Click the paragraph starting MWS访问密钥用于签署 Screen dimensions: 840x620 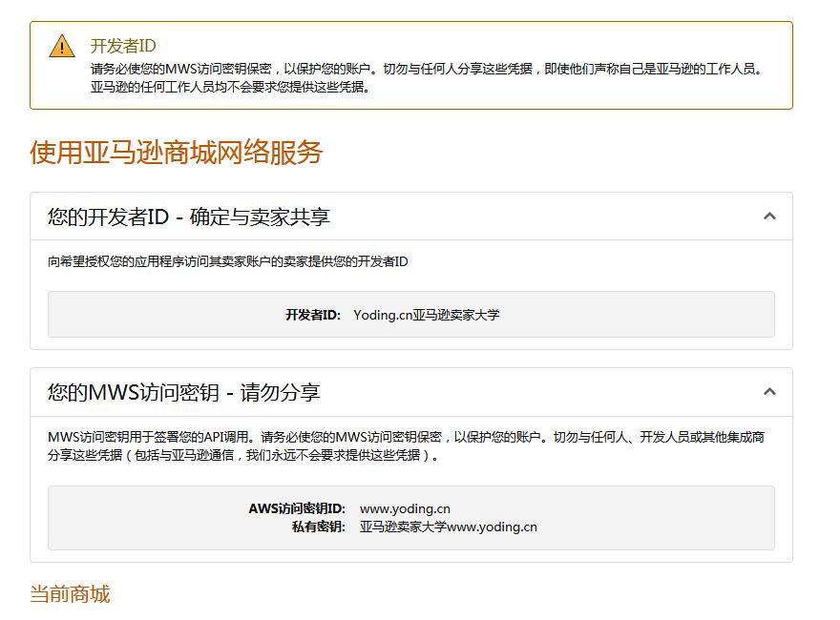[x=406, y=437]
